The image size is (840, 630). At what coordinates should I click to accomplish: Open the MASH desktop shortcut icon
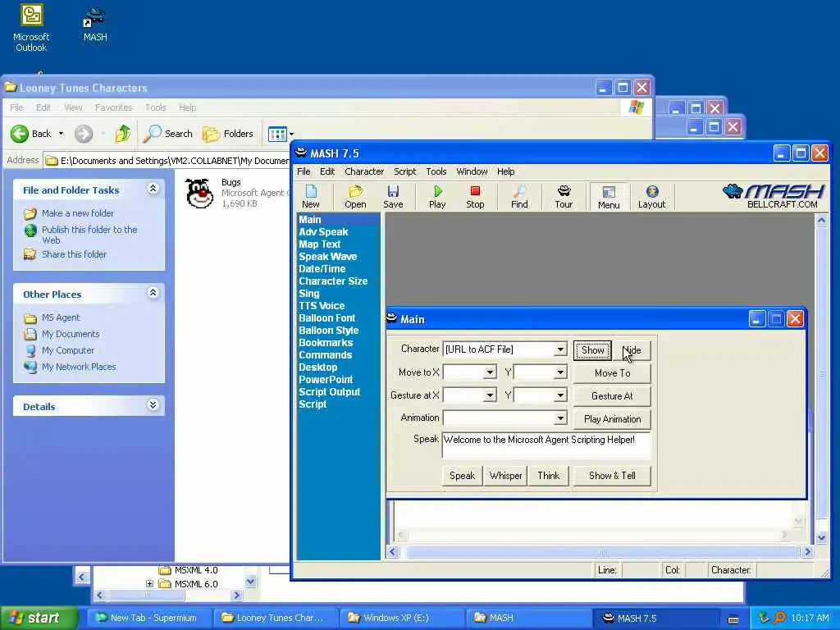(95, 24)
